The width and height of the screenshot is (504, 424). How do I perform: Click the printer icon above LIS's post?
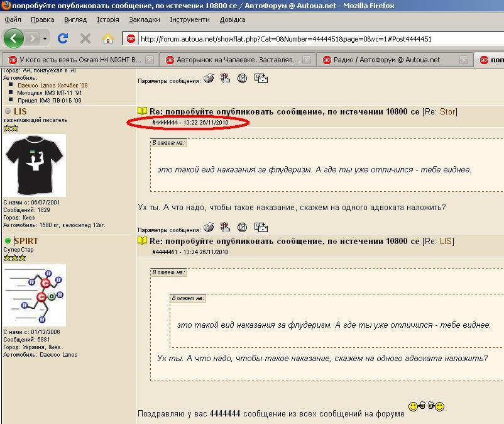pos(209,79)
